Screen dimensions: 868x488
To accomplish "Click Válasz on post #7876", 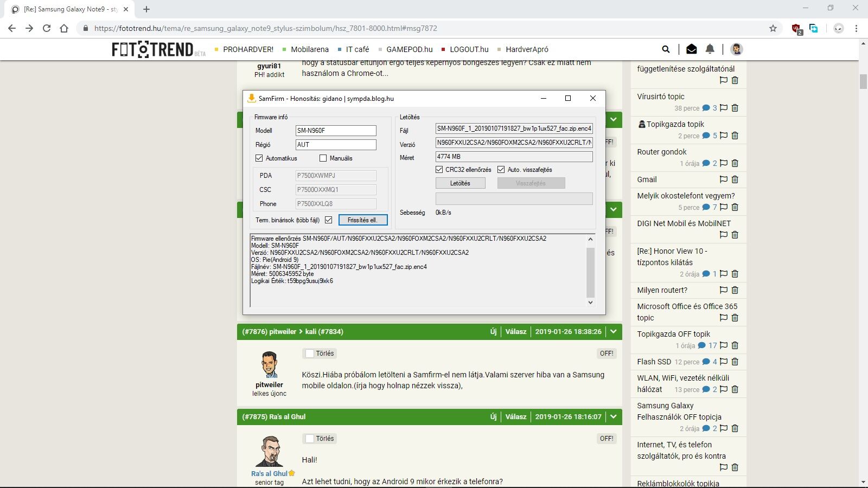I will pyautogui.click(x=516, y=332).
